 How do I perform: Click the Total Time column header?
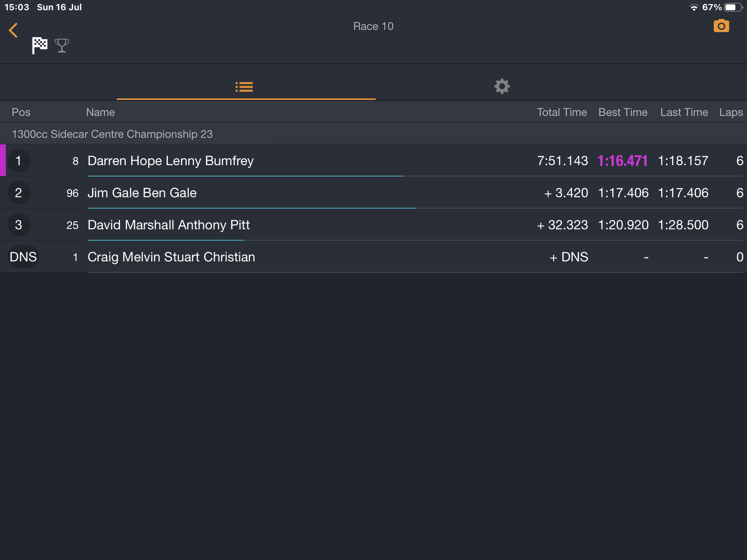562,112
